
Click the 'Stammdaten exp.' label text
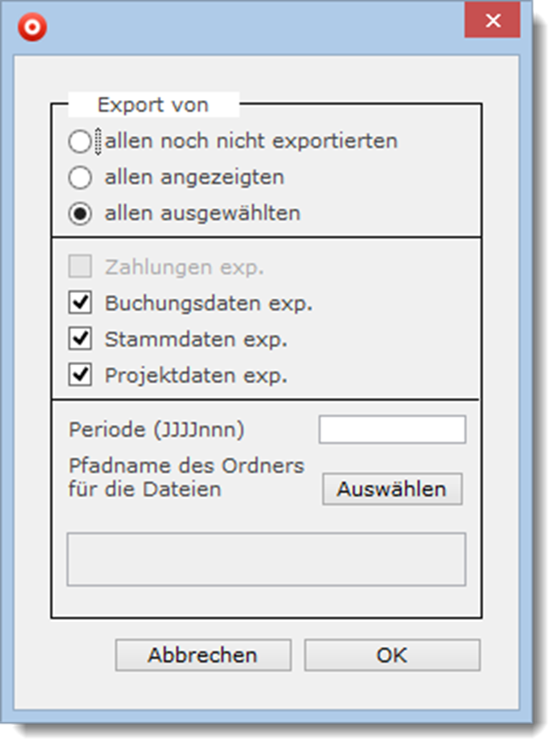196,340
